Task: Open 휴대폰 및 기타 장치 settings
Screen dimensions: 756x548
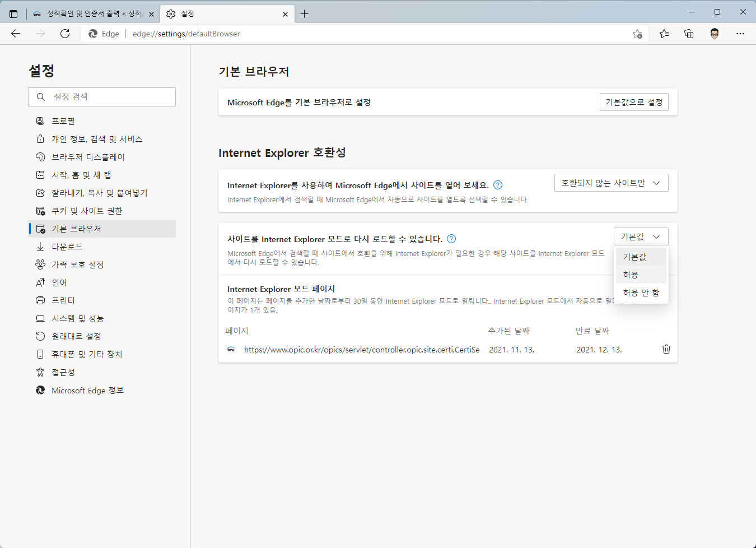Action: [x=102, y=354]
